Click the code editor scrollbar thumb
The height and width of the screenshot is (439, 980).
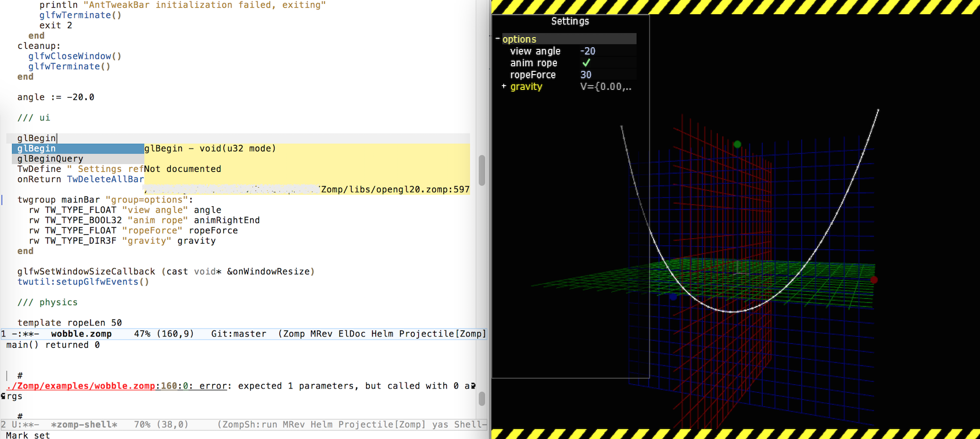pos(482,170)
